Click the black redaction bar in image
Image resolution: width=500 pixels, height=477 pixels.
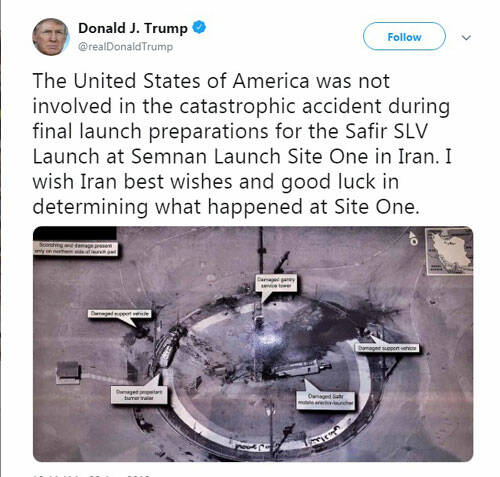click(75, 233)
